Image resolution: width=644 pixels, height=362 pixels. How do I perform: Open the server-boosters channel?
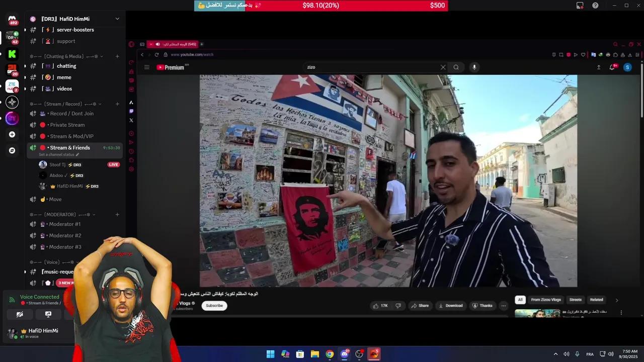click(x=74, y=30)
